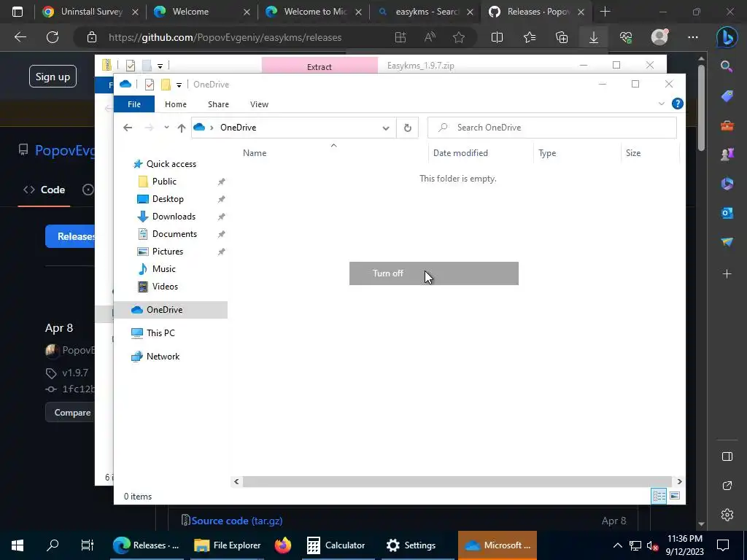Click the horizontal scrollbar left arrow

tap(236, 481)
